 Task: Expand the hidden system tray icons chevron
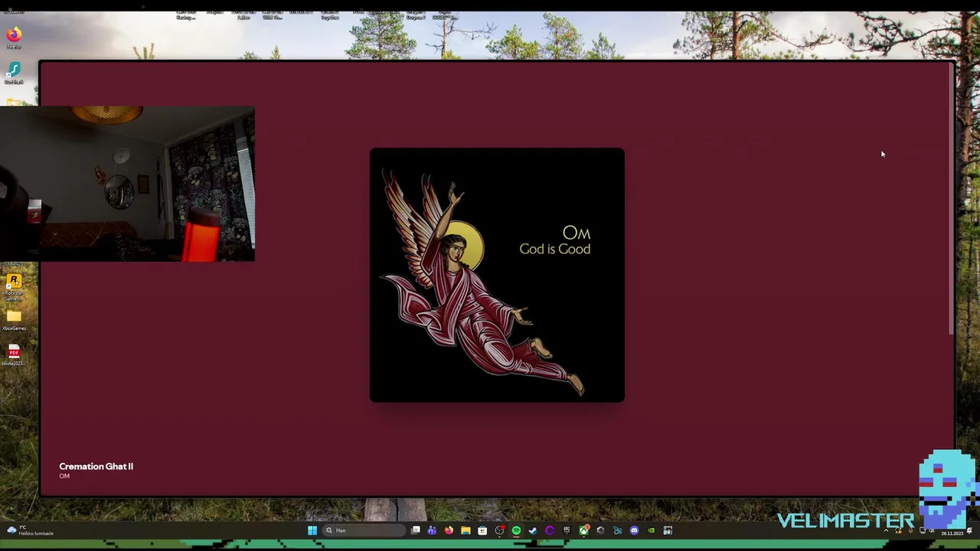click(x=887, y=531)
